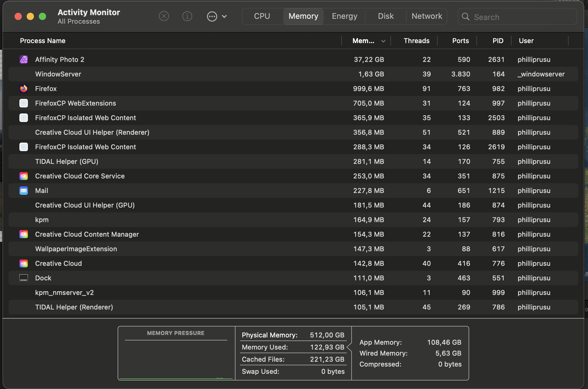The width and height of the screenshot is (588, 389).
Task: Click the Memory Used 122,93 GB entry
Action: pyautogui.click(x=293, y=347)
